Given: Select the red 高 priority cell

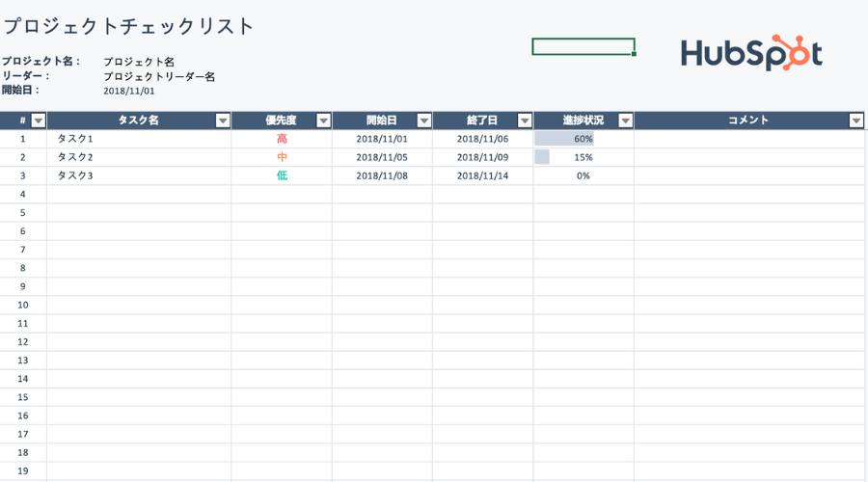Looking at the screenshot, I should pyautogui.click(x=282, y=139).
